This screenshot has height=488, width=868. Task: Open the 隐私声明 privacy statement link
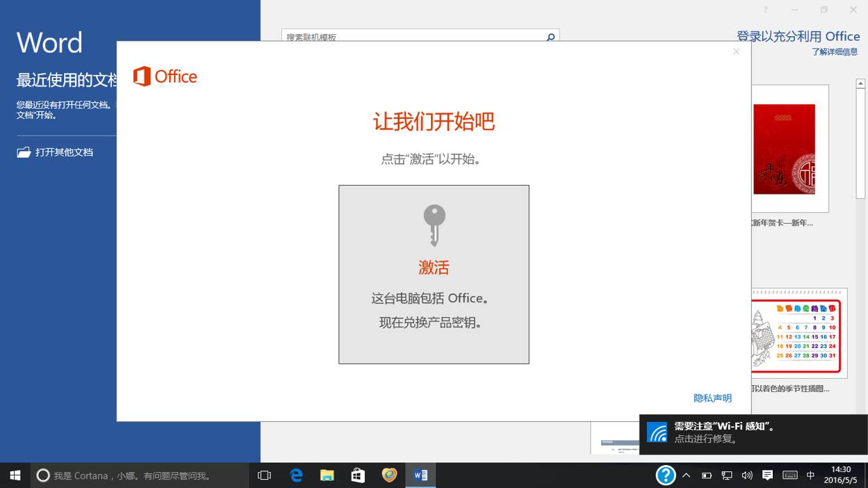coord(712,398)
